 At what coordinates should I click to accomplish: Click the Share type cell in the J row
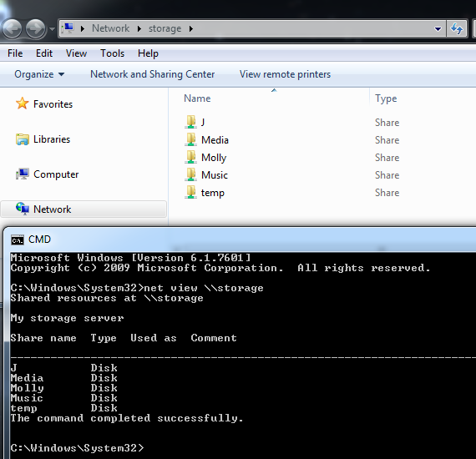[387, 123]
